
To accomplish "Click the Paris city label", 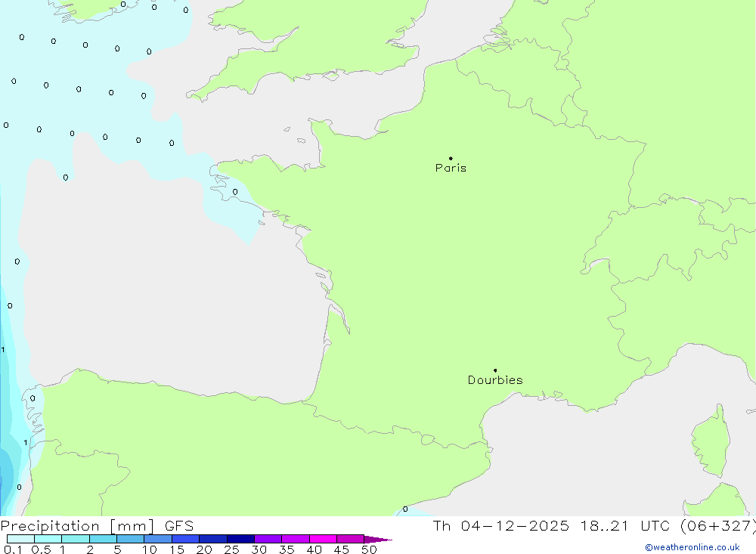I will click(x=451, y=168).
